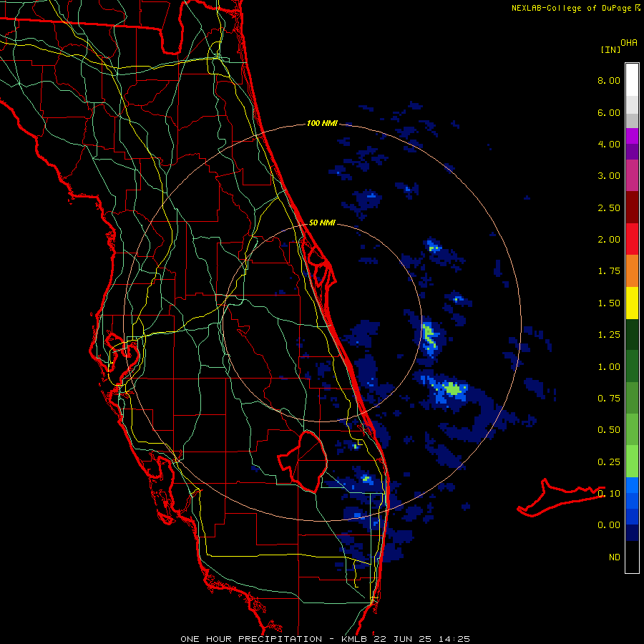The width and height of the screenshot is (644, 644).
Task: Click the orange legend swatch
Action: tap(632, 270)
